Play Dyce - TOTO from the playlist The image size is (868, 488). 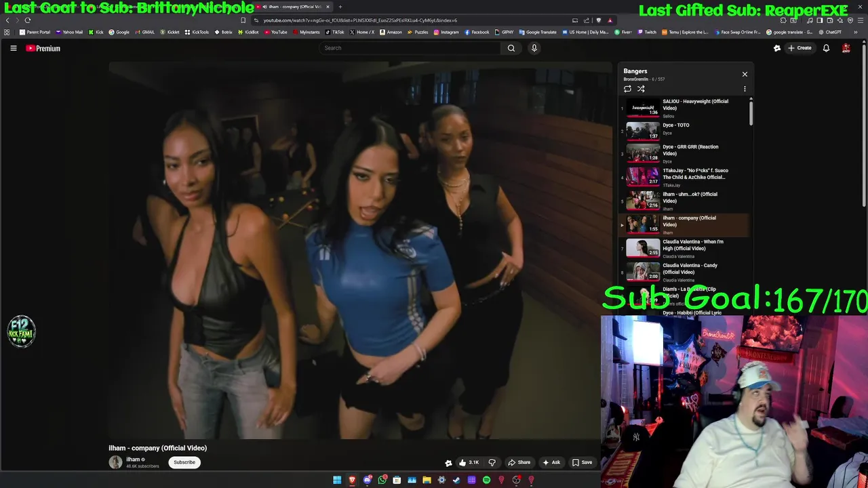coord(684,129)
